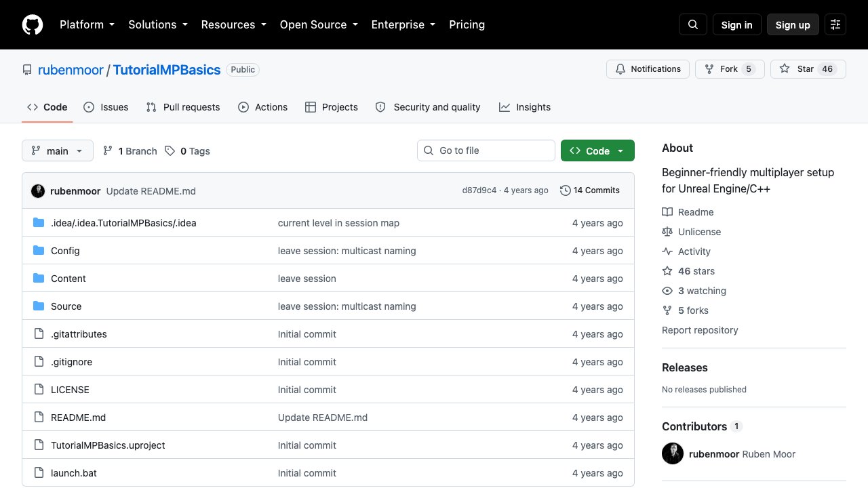
Task: Click file icon for LICENSE
Action: 39,390
